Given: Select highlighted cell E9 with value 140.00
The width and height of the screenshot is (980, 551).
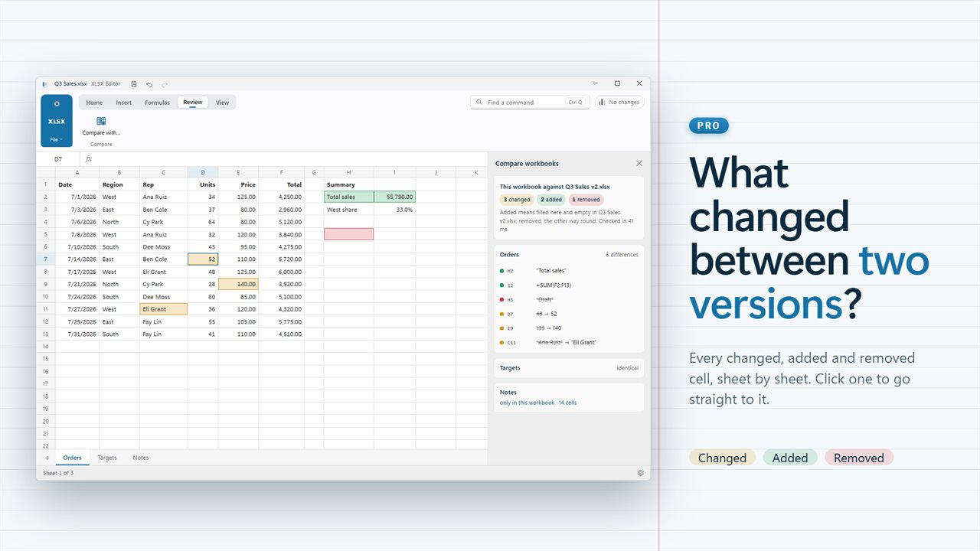Looking at the screenshot, I should coord(238,284).
